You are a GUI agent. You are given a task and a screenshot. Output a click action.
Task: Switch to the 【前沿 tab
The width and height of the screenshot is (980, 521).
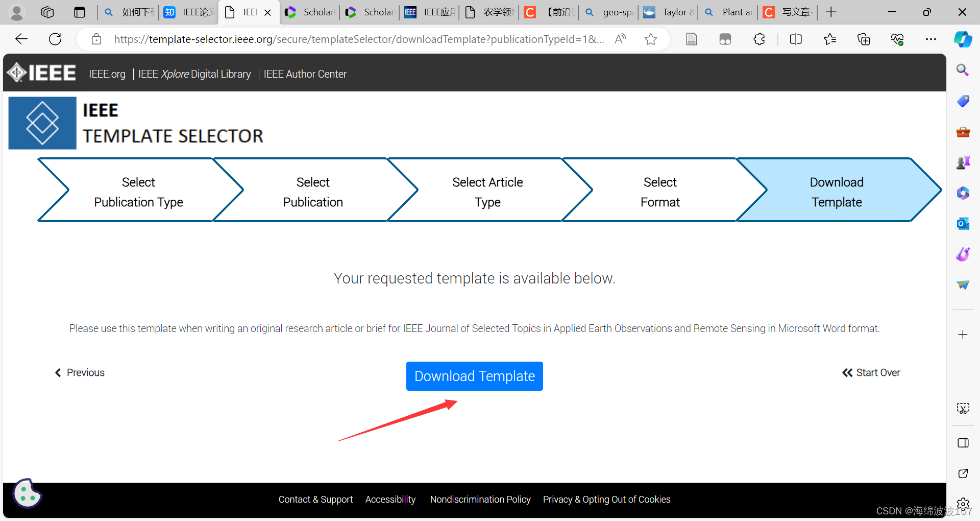click(549, 12)
